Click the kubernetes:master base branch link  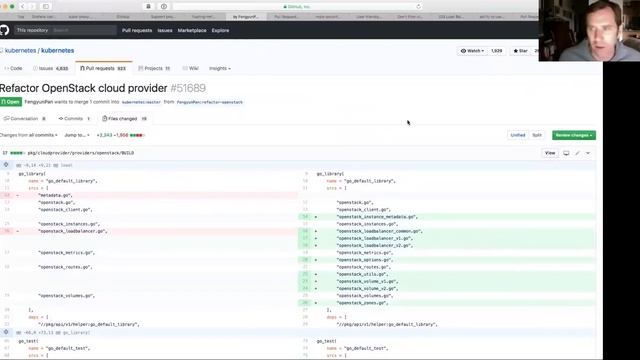[141, 102]
